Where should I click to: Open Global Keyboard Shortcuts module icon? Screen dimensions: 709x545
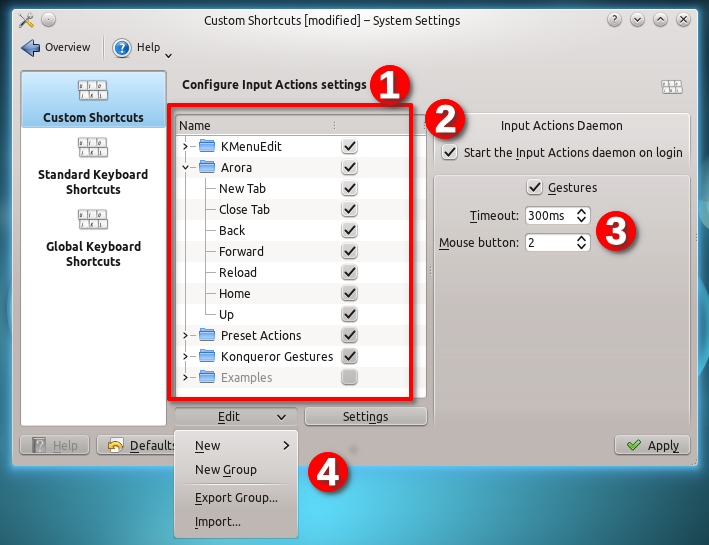click(93, 220)
